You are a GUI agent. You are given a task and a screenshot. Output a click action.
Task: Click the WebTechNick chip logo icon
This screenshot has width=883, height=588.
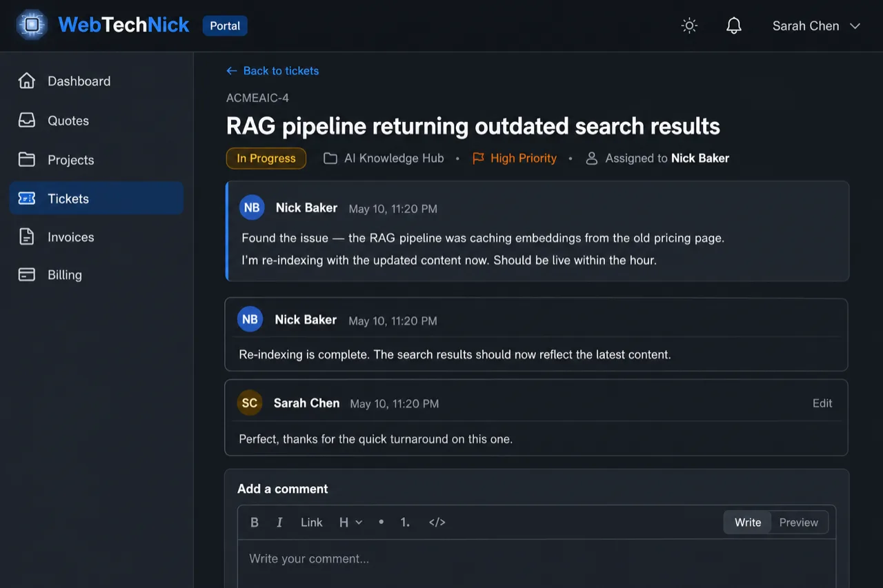point(31,26)
